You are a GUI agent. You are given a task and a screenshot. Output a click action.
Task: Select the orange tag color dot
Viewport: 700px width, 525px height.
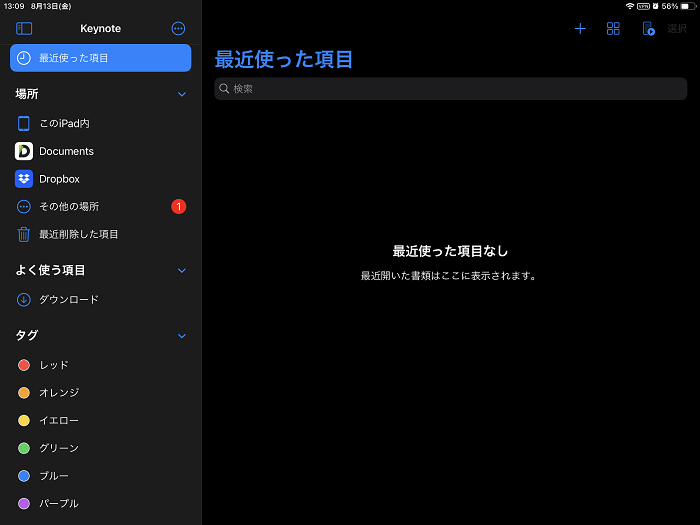pos(24,393)
